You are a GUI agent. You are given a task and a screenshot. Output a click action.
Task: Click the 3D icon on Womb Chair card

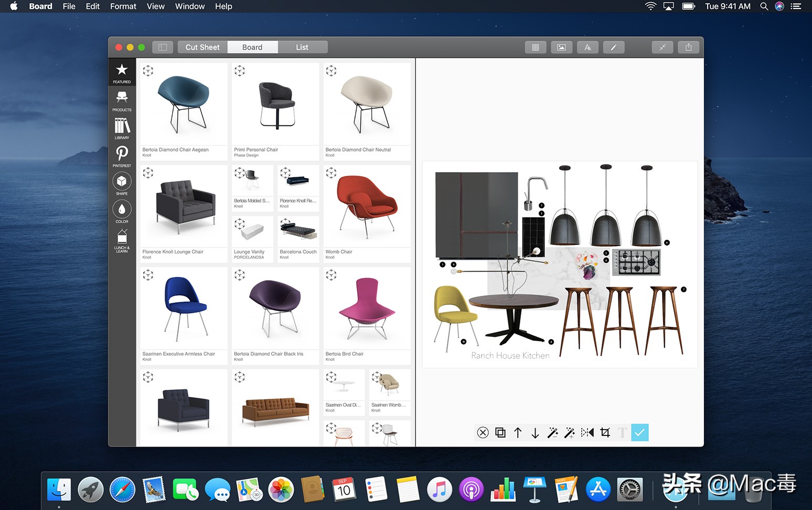point(331,173)
